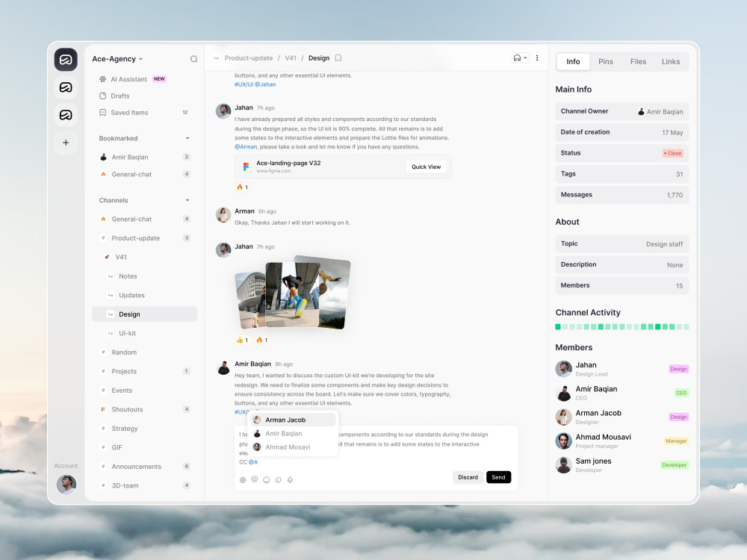747x560 pixels.
Task: Click Amir Baqian's avatar in 9h ago message
Action: pos(223,367)
